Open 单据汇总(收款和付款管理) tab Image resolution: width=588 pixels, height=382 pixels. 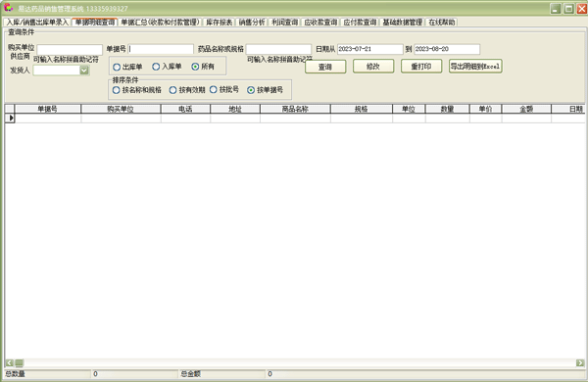[160, 23]
